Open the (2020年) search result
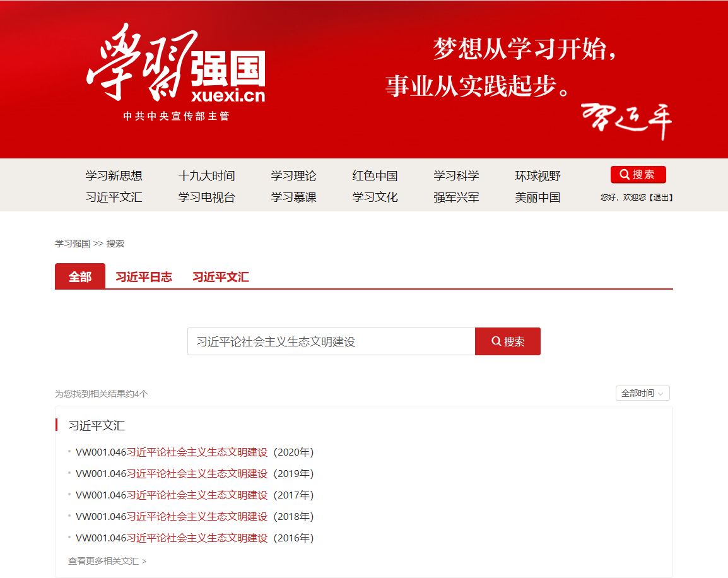Viewport: 728px width, 578px height. [194, 452]
